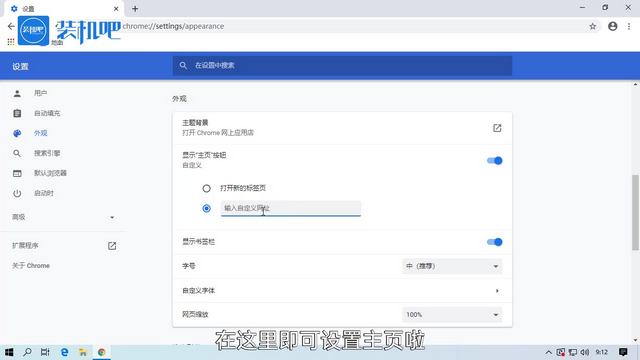Screen dimensions: 640x360
Task: Go to 用户 settings section
Action: click(40, 93)
